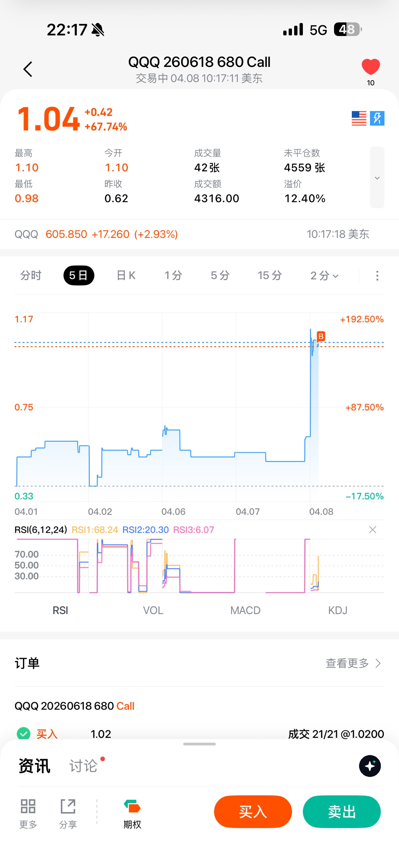Tap the B buy marker on chart
Image resolution: width=399 pixels, height=868 pixels.
(x=321, y=336)
